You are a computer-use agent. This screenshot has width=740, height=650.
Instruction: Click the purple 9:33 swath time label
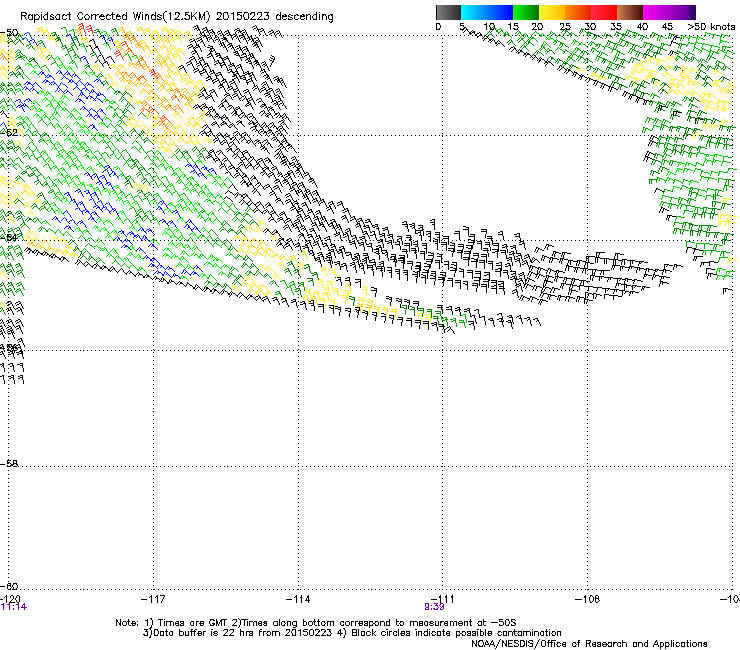pos(434,607)
